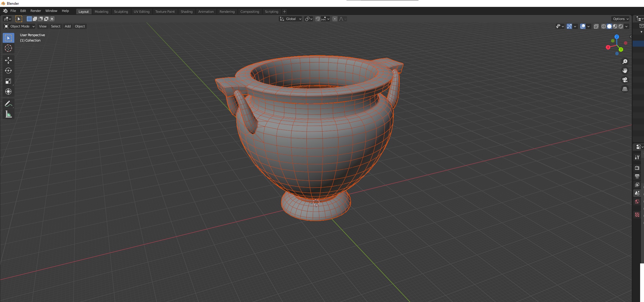Screen dimensions: 644x302
Task: Open the Render properties tab
Action: [x=637, y=168]
